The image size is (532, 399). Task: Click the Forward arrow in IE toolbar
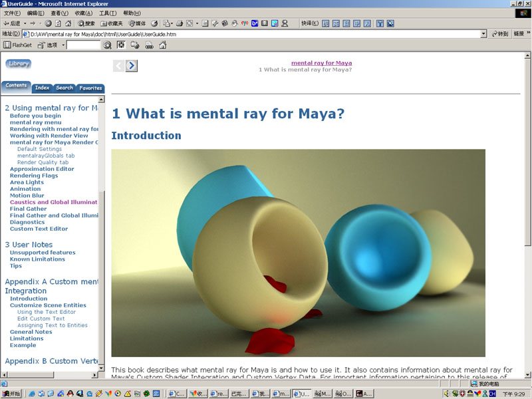[33, 23]
